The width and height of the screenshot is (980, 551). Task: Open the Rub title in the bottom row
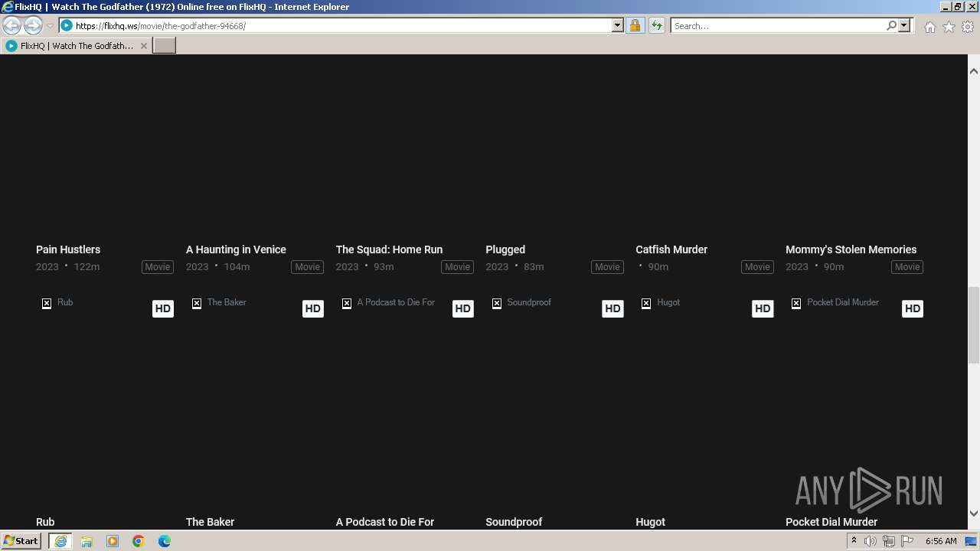[x=45, y=522]
